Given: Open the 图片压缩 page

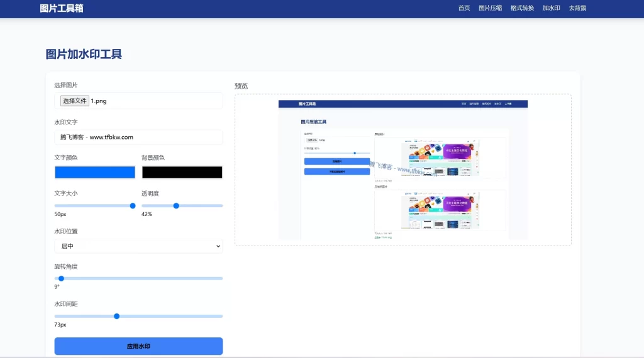Looking at the screenshot, I should [x=490, y=8].
